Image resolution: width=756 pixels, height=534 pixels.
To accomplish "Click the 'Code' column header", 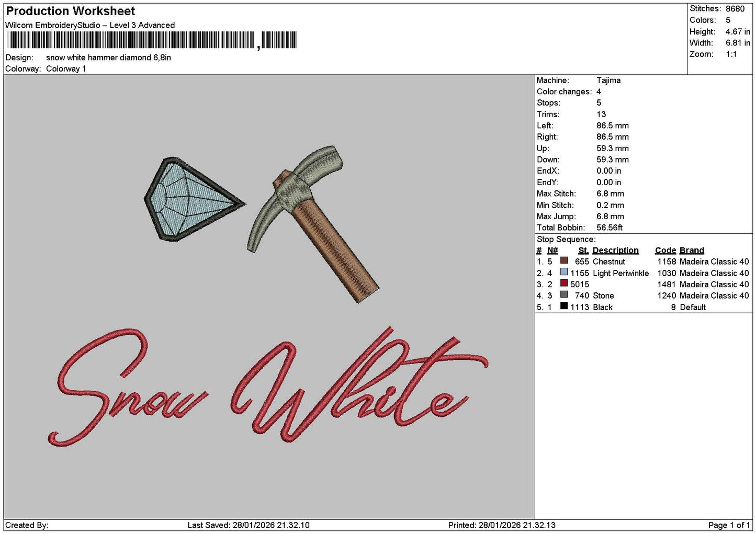I will point(665,251).
